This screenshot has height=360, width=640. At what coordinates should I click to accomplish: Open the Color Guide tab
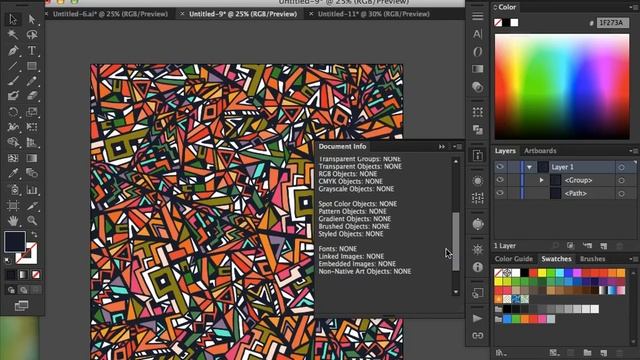(513, 259)
